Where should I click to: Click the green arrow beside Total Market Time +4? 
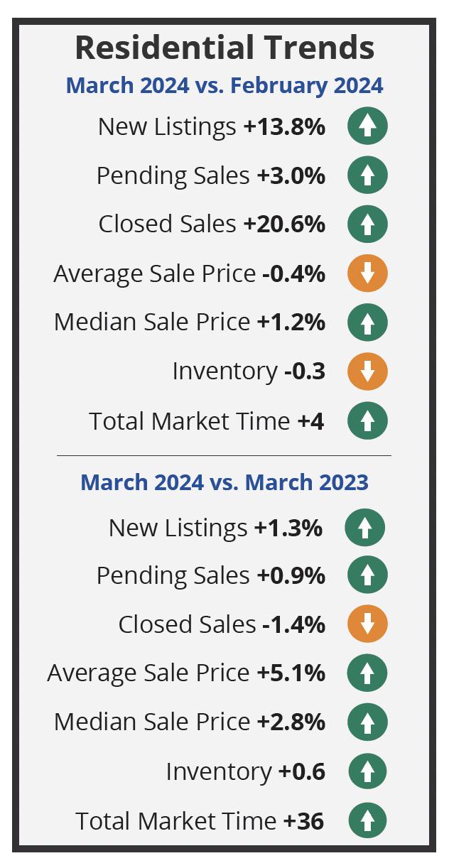(367, 421)
